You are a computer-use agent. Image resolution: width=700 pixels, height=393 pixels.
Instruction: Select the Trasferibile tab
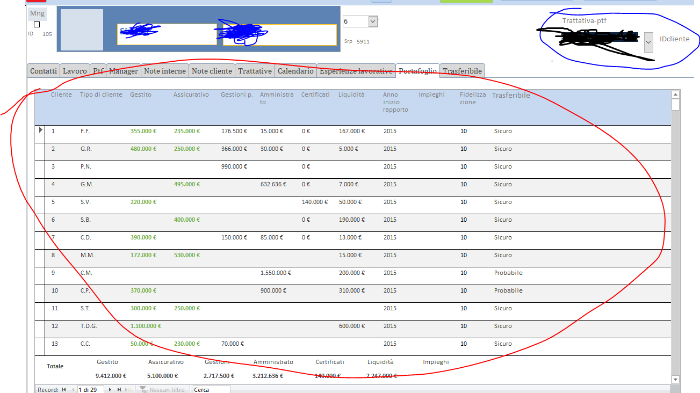click(462, 71)
